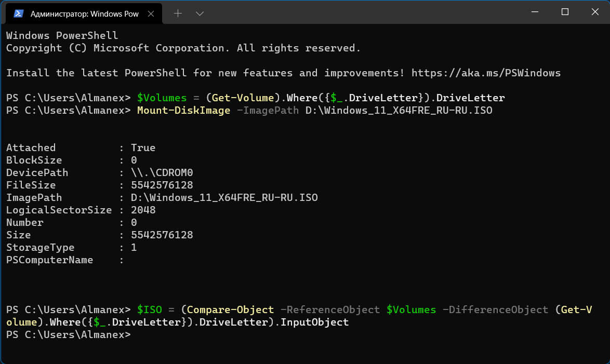This screenshot has height=364, width=610.
Task: Click the PSComputerName label
Action: click(49, 260)
